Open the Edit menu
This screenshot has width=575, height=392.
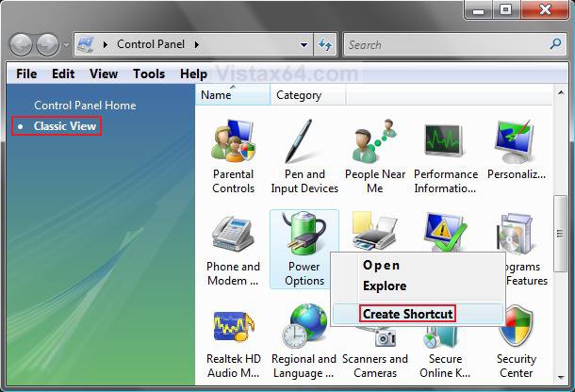(x=63, y=73)
